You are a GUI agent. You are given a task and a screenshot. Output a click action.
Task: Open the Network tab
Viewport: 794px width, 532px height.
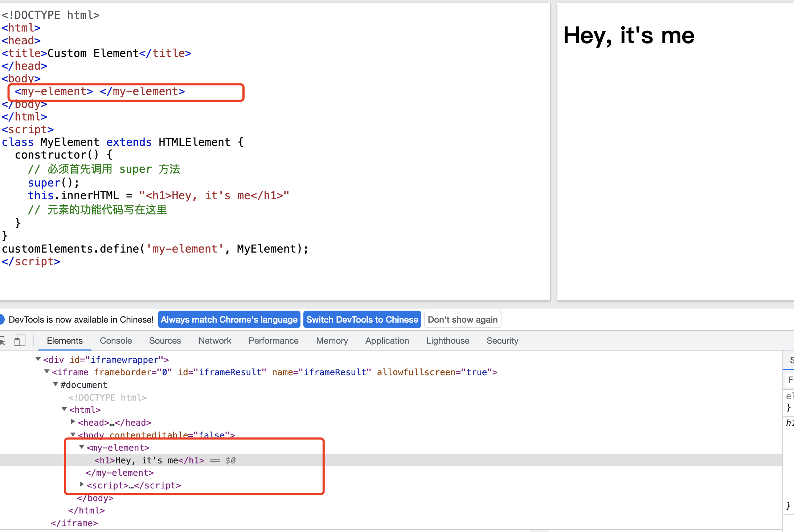pyautogui.click(x=215, y=341)
